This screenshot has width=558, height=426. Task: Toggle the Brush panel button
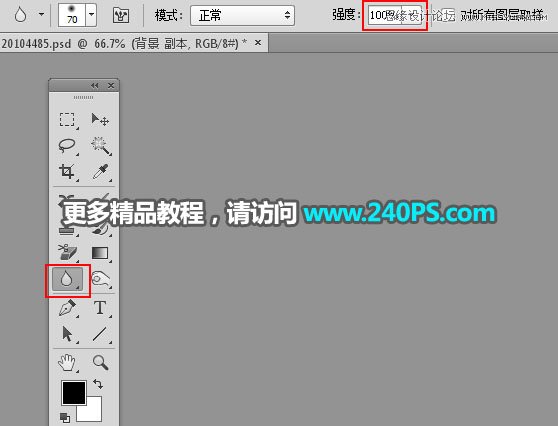coord(121,15)
